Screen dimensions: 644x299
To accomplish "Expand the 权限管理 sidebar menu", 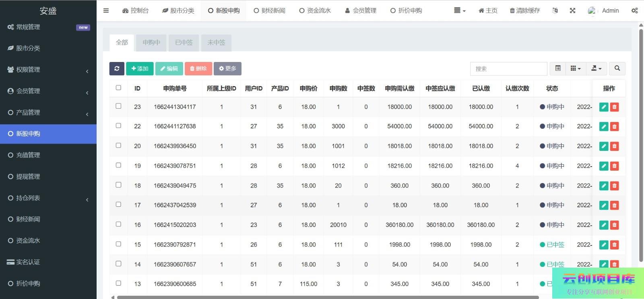I will 48,70.
